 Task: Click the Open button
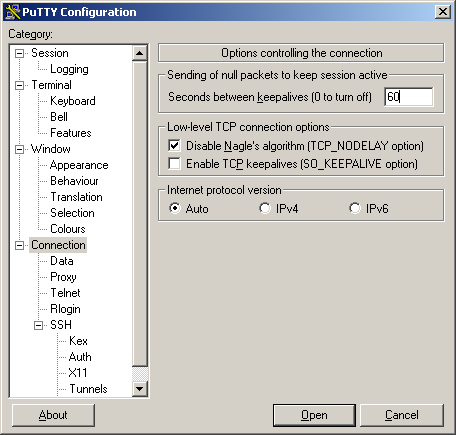click(x=314, y=415)
